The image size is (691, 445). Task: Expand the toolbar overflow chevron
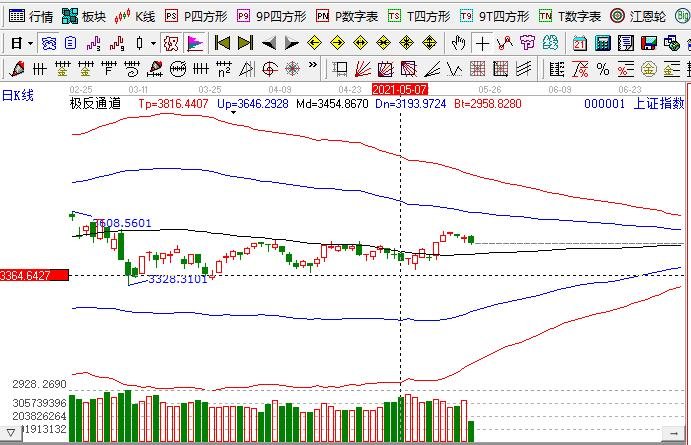pos(313,65)
